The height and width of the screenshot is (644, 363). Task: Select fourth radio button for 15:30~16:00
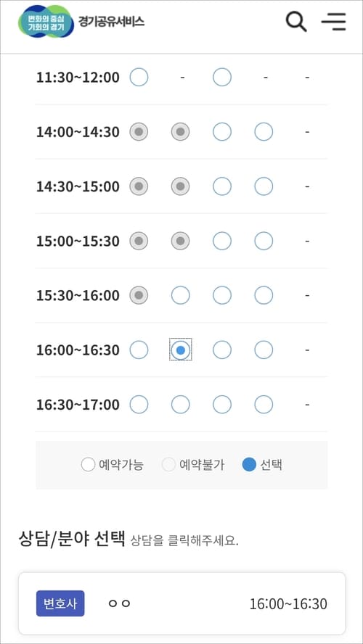click(x=264, y=295)
